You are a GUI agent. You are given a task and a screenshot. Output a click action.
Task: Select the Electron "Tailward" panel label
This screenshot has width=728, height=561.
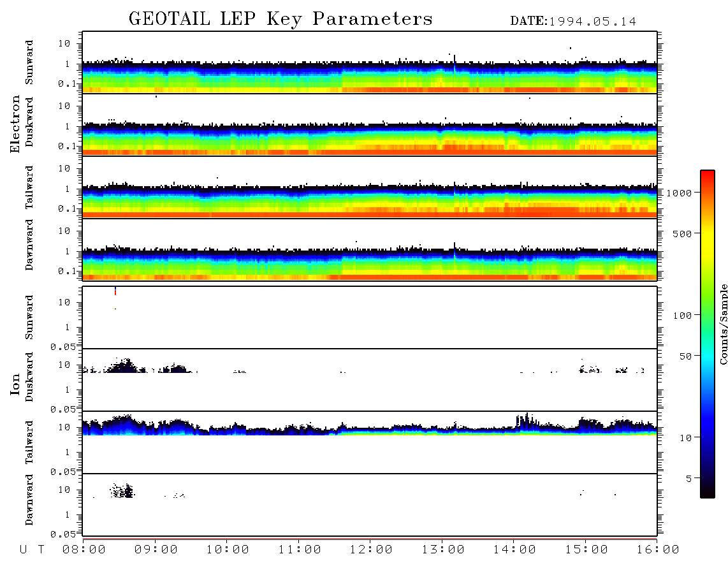point(29,187)
